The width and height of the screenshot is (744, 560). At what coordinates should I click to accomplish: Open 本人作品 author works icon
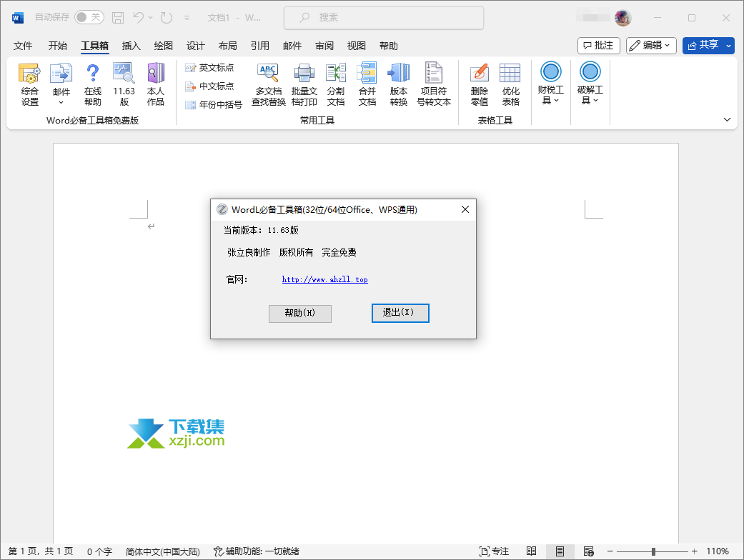pos(156,84)
